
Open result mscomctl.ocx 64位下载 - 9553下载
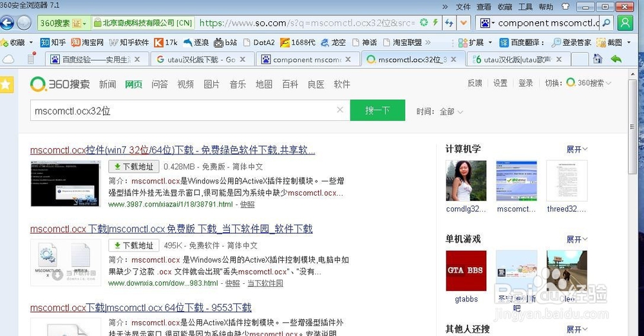click(x=141, y=308)
